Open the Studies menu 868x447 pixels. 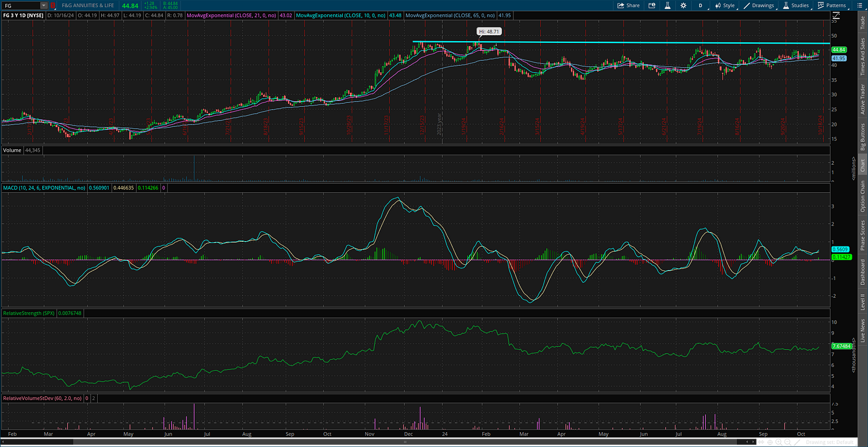[796, 5]
